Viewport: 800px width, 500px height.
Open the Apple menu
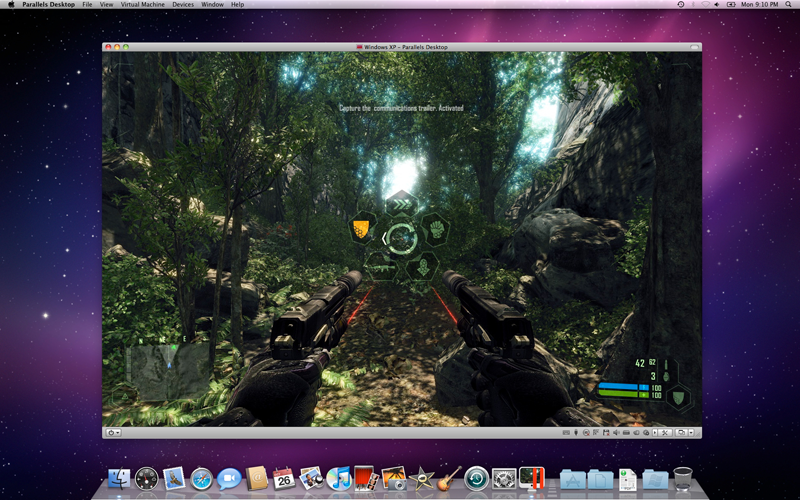(11, 4)
